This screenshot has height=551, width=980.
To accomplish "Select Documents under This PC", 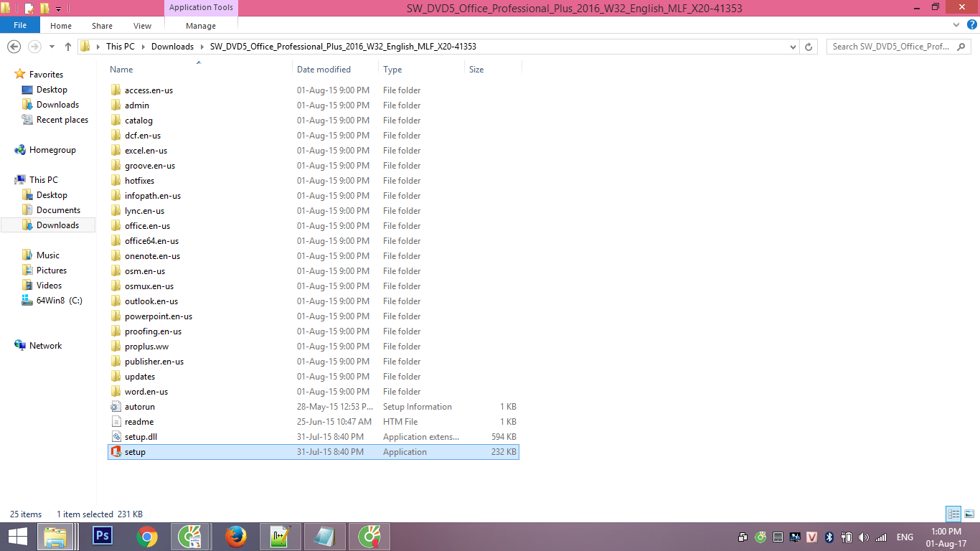I will click(x=58, y=210).
